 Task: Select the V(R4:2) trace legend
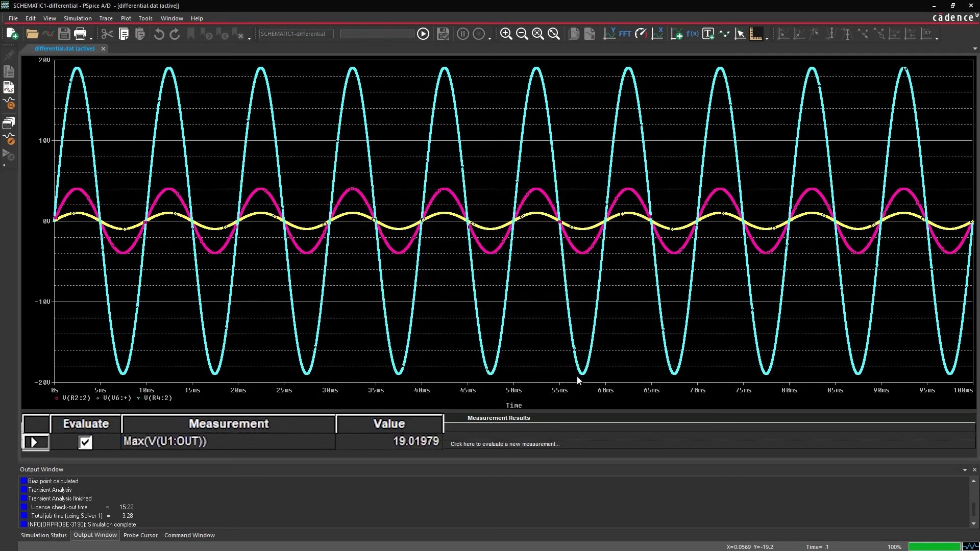click(x=158, y=398)
